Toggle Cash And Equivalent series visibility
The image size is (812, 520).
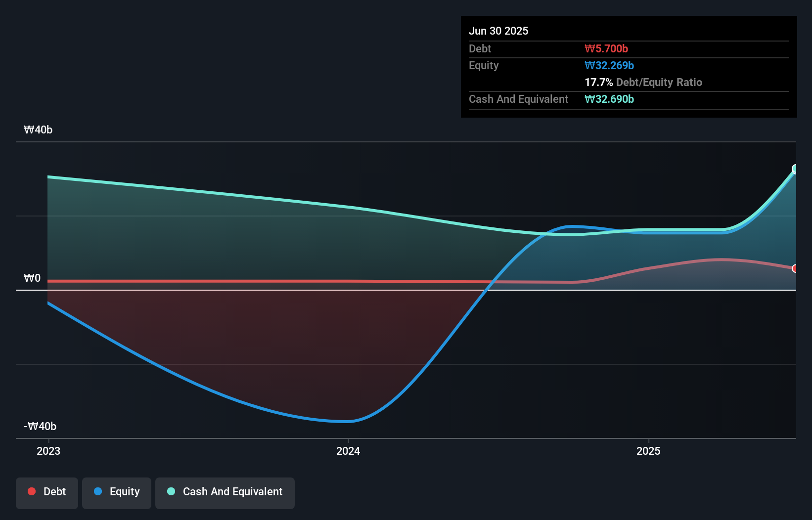coord(225,493)
